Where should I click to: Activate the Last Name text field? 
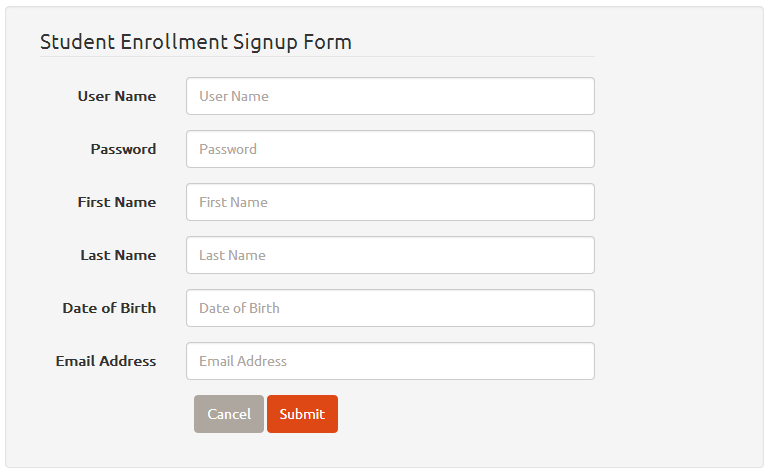click(x=390, y=255)
